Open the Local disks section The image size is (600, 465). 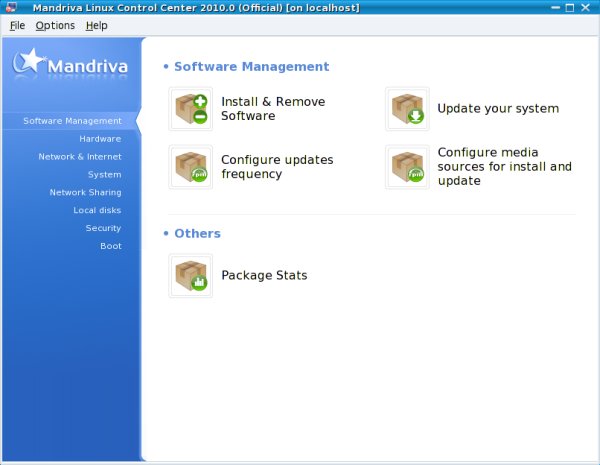click(x=97, y=210)
